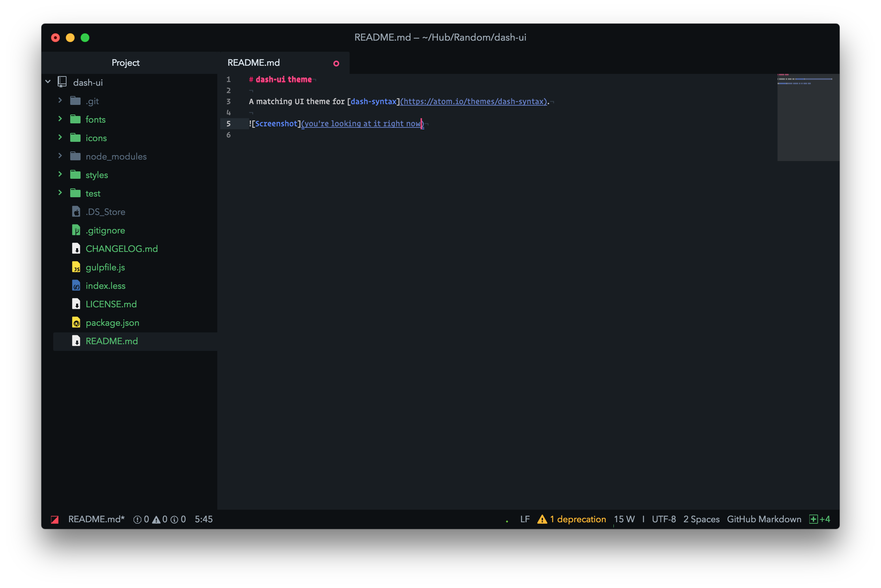
Task: Click the index.less file icon
Action: (x=76, y=286)
